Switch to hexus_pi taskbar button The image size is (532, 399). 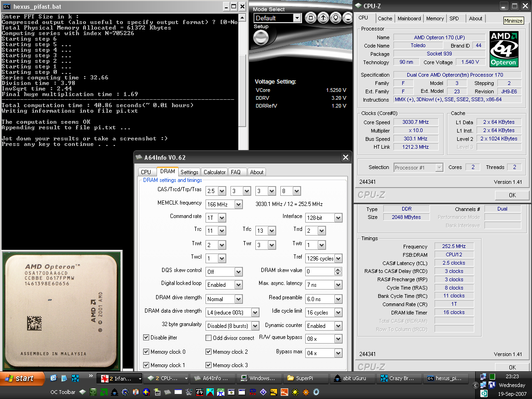click(446, 378)
